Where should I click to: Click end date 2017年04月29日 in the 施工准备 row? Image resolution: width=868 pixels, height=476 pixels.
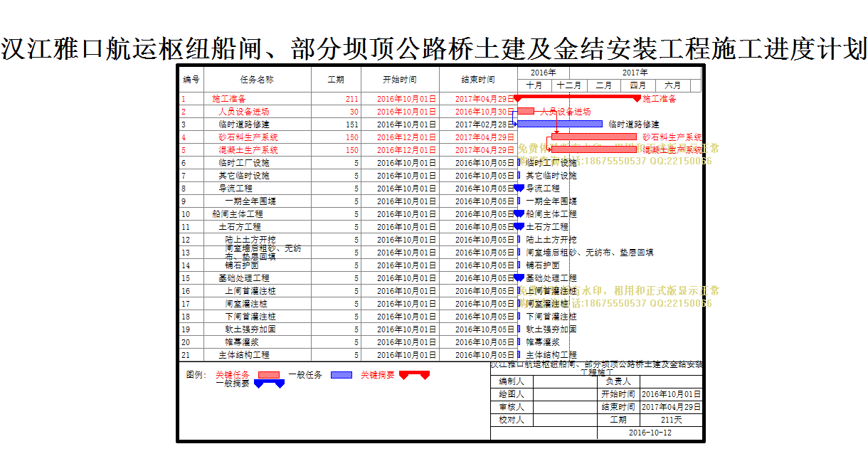tap(485, 99)
